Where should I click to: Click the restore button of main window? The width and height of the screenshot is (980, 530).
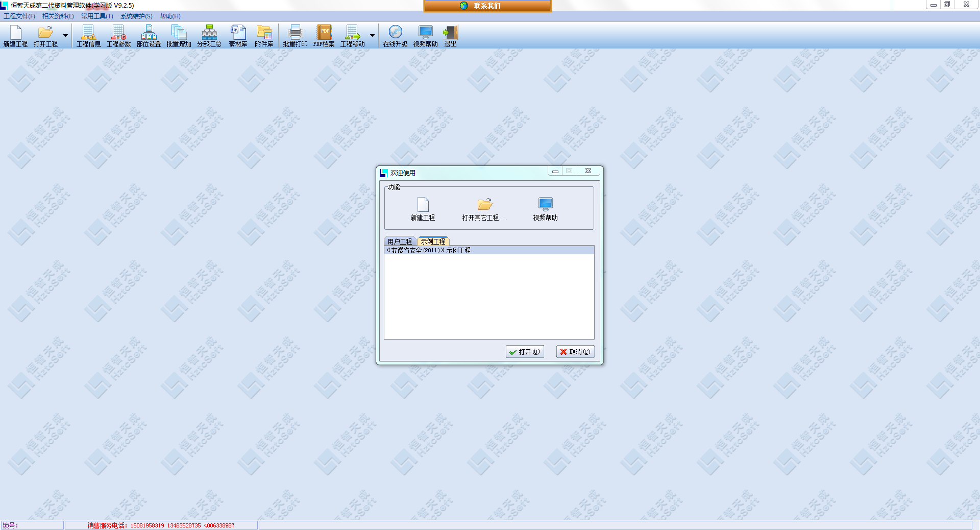947,4
